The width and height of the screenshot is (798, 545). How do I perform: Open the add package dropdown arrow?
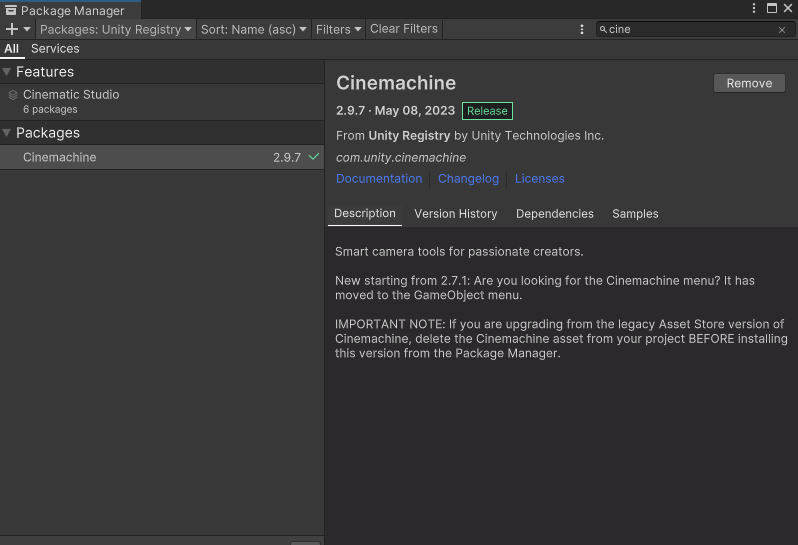click(27, 30)
